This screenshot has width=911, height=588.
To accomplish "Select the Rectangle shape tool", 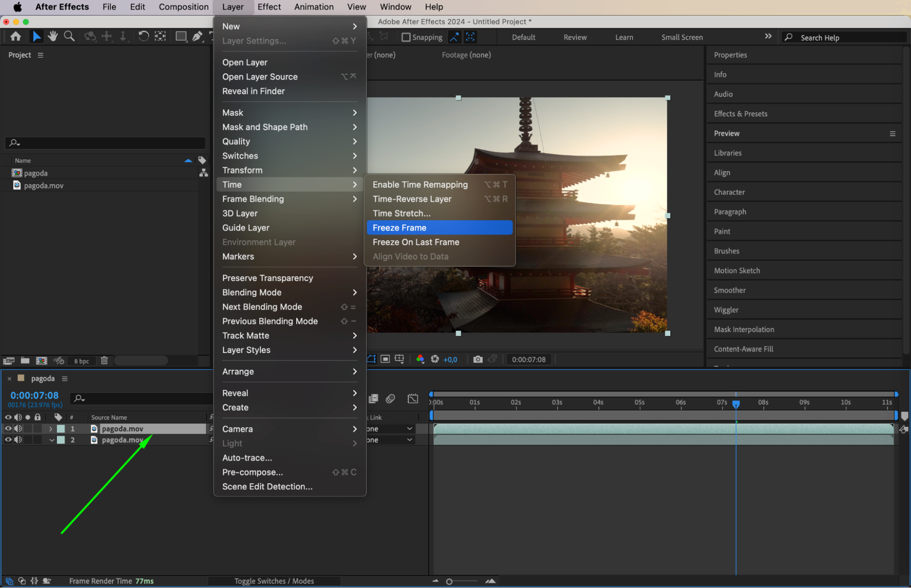I will (x=181, y=36).
